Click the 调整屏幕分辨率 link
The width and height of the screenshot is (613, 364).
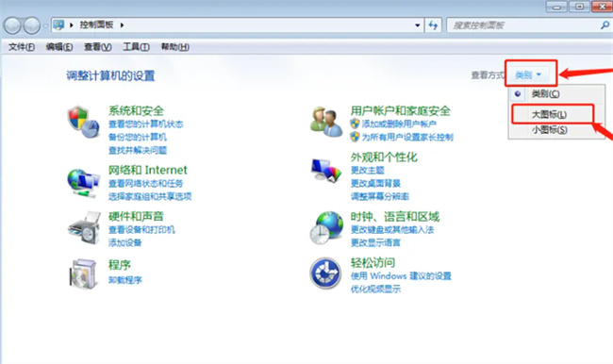pyautogui.click(x=380, y=196)
